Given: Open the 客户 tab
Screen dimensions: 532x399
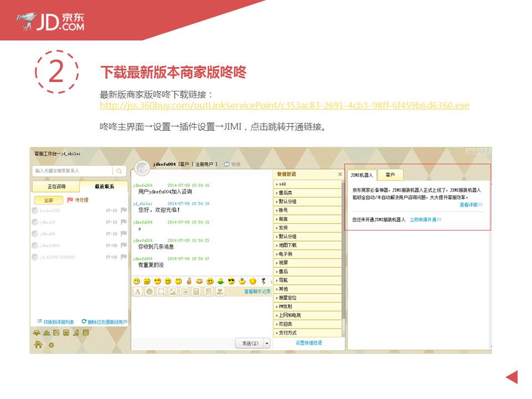Looking at the screenshot, I should coord(390,175).
